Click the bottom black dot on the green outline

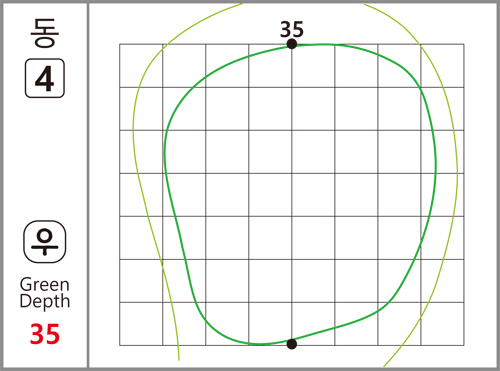pos(292,344)
